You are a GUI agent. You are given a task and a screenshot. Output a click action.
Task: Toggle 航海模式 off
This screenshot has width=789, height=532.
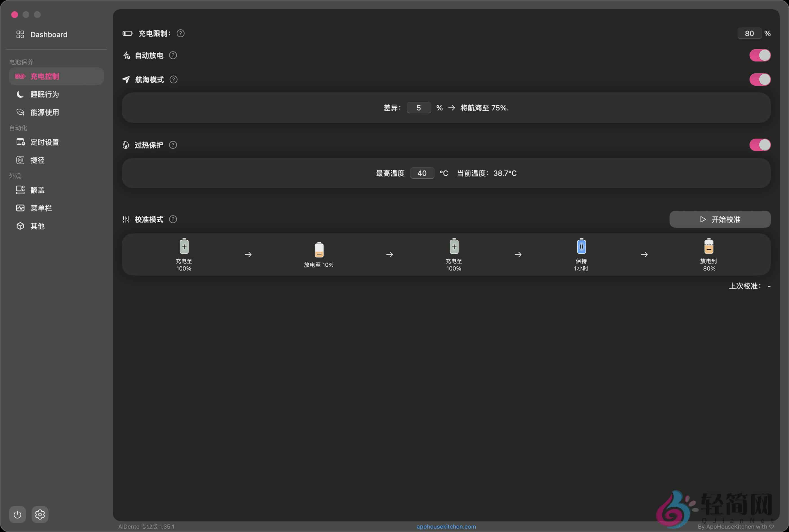click(x=760, y=79)
